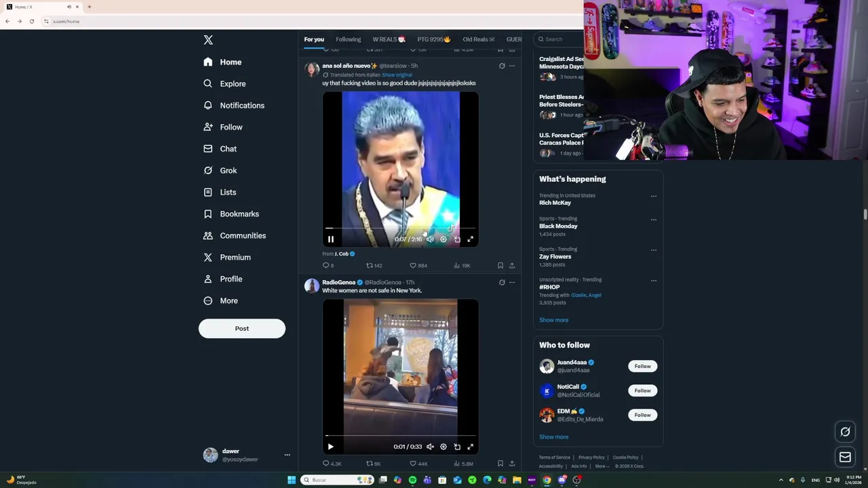Screen dimensions: 868x488
Task: Follow Juand4aaa
Action: [x=642, y=366]
